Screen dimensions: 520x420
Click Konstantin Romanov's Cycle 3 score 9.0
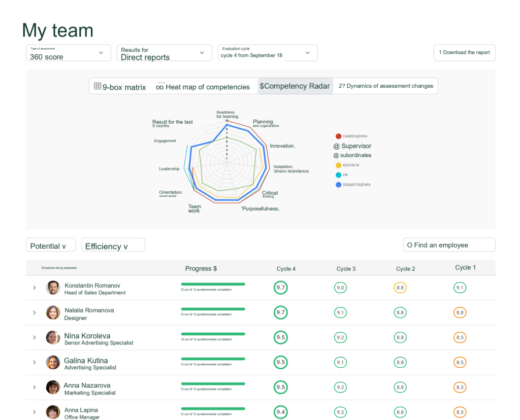click(340, 288)
